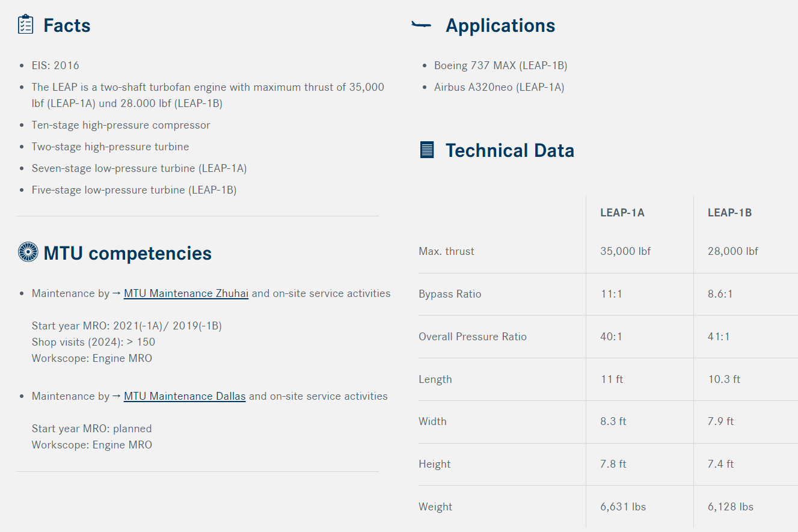Click the 'Width' row label

point(432,421)
